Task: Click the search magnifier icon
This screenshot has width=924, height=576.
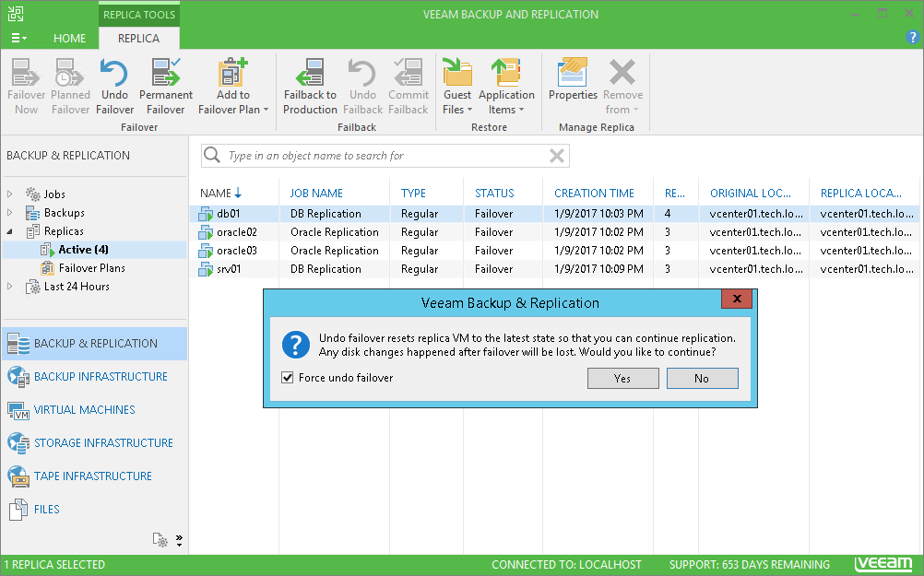Action: 211,155
